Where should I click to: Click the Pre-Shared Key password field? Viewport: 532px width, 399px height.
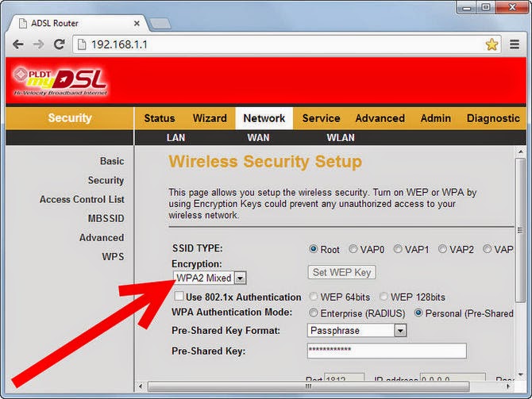387,351
